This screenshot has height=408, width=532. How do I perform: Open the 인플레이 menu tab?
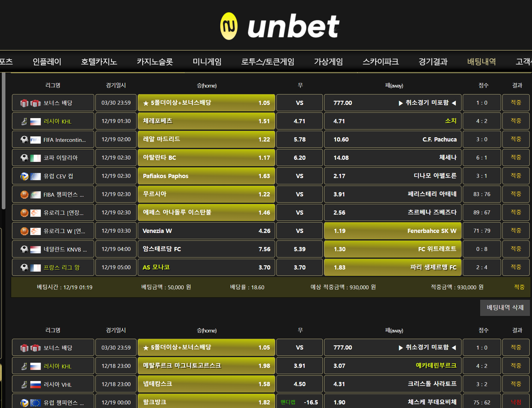click(47, 62)
